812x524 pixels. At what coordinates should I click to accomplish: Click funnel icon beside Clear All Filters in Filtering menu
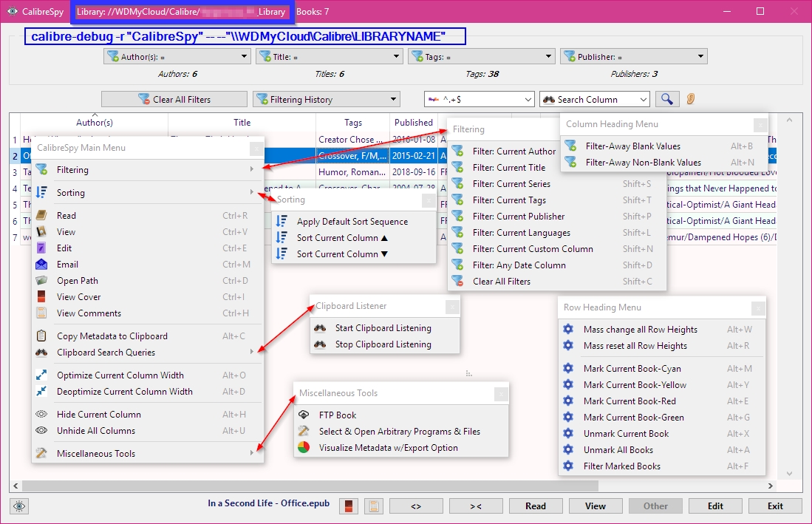click(457, 281)
